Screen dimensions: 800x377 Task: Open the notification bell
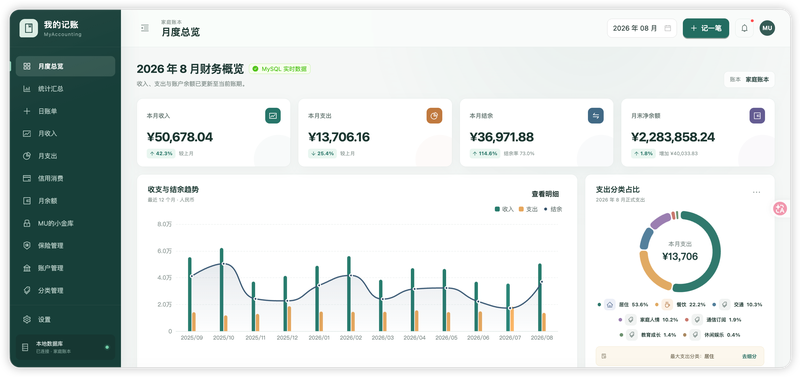pos(744,29)
